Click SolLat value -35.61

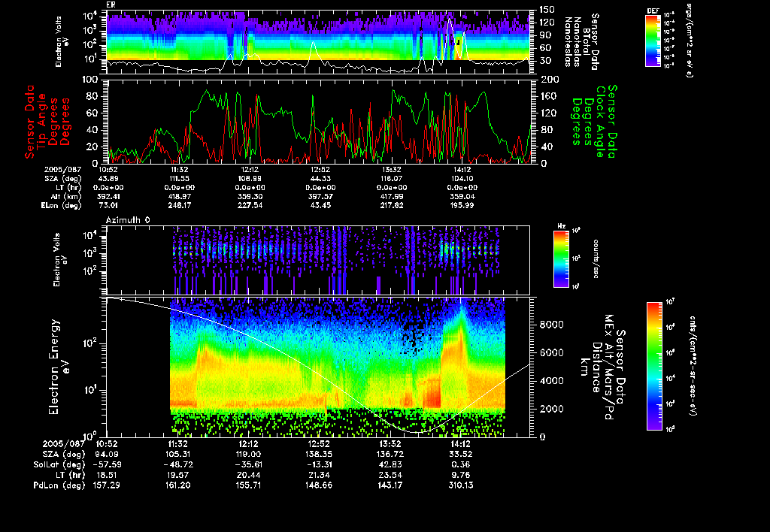pyautogui.click(x=248, y=465)
